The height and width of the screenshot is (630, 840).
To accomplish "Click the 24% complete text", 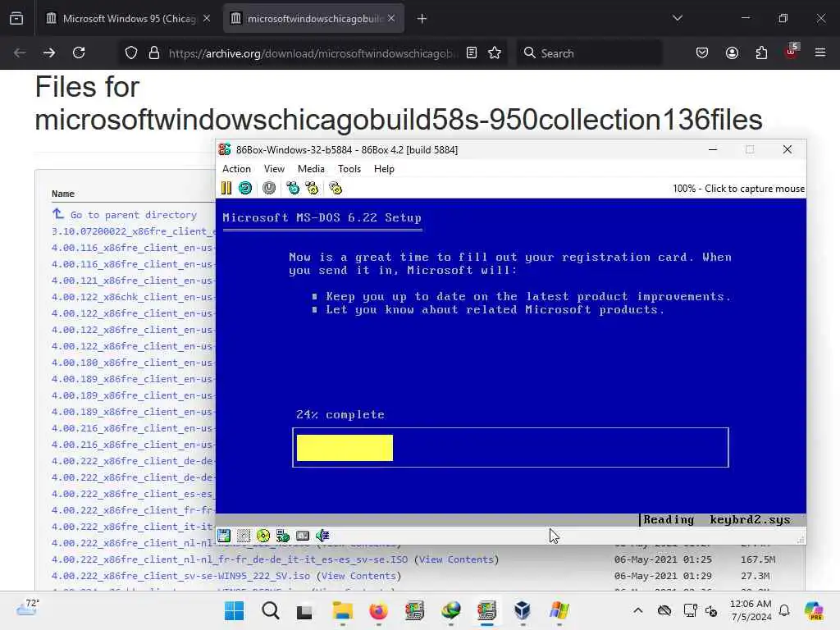I will tap(340, 414).
